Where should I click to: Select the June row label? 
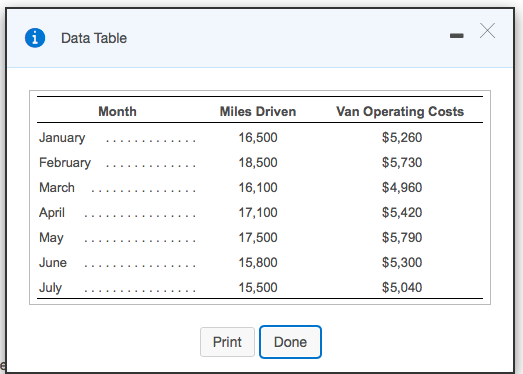(x=53, y=263)
